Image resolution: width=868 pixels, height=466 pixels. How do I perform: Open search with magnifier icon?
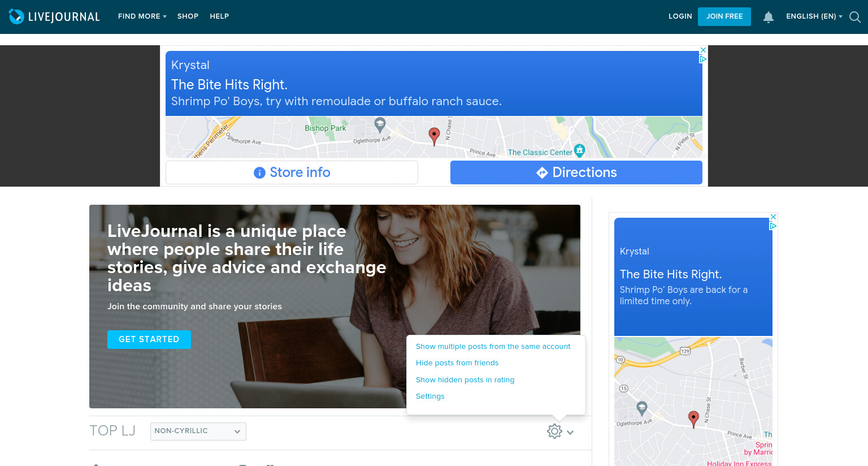(855, 17)
